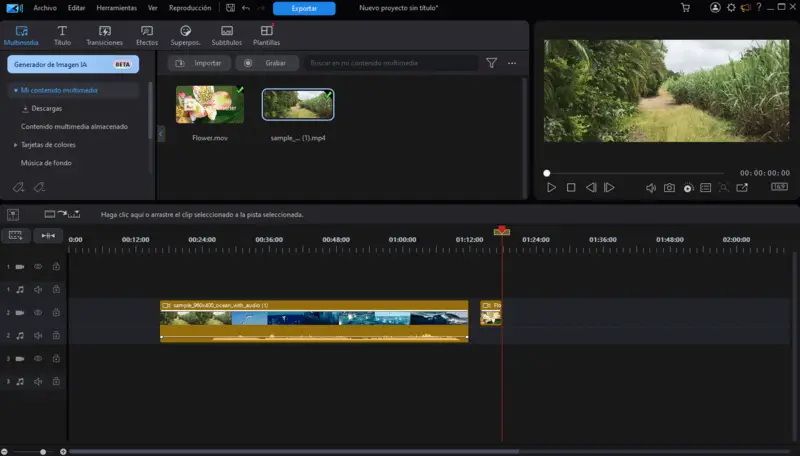Stop the preview playback
The width and height of the screenshot is (800, 456).
(x=571, y=188)
